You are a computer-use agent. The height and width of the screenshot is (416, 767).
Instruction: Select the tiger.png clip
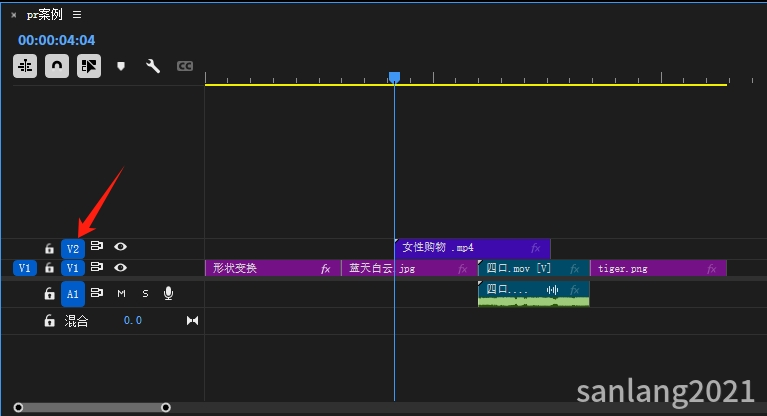click(658, 268)
